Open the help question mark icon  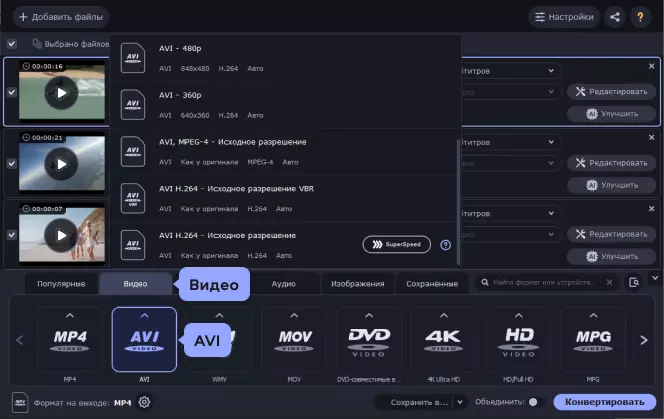[640, 17]
